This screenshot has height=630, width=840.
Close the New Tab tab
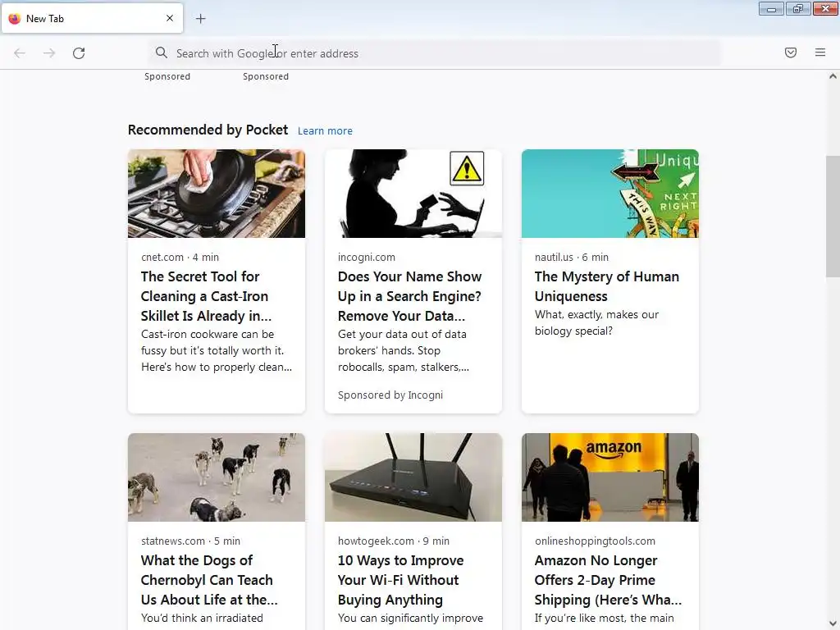[170, 18]
